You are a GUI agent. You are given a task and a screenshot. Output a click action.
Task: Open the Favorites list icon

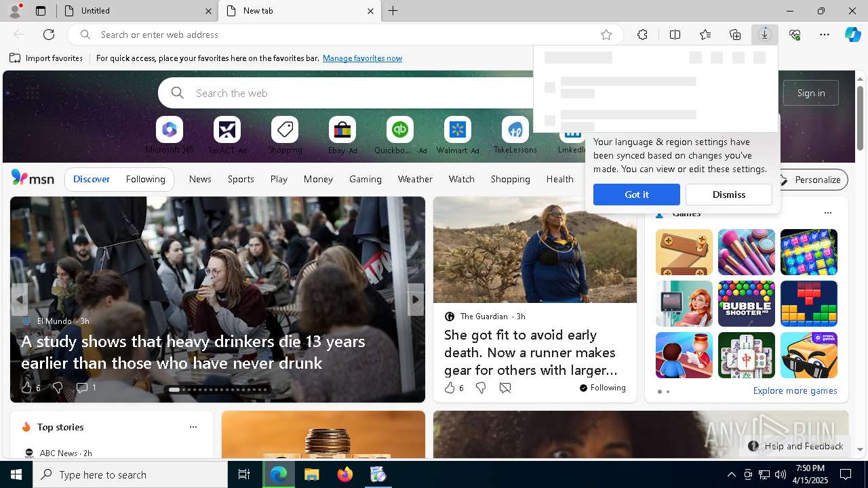(705, 35)
